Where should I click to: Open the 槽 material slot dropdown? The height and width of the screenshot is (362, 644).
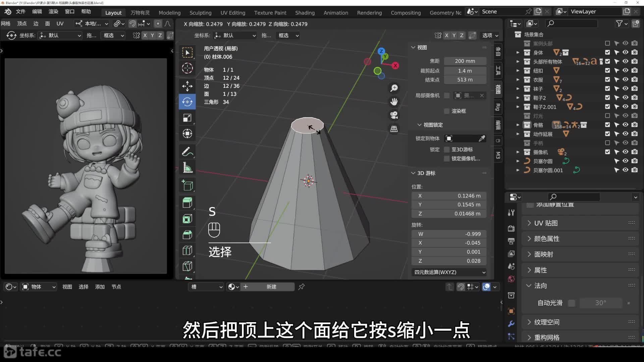coord(206,287)
